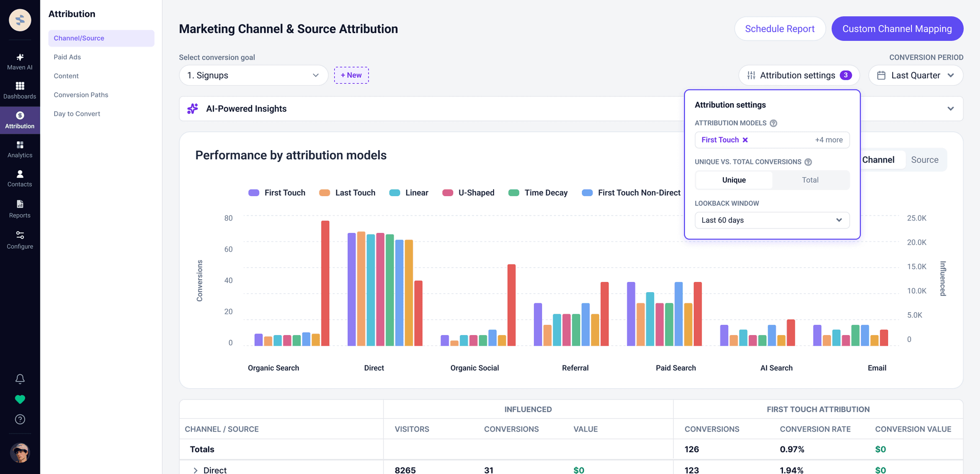This screenshot has width=980, height=474.
Task: Click the help question mark icon
Action: pyautogui.click(x=20, y=419)
